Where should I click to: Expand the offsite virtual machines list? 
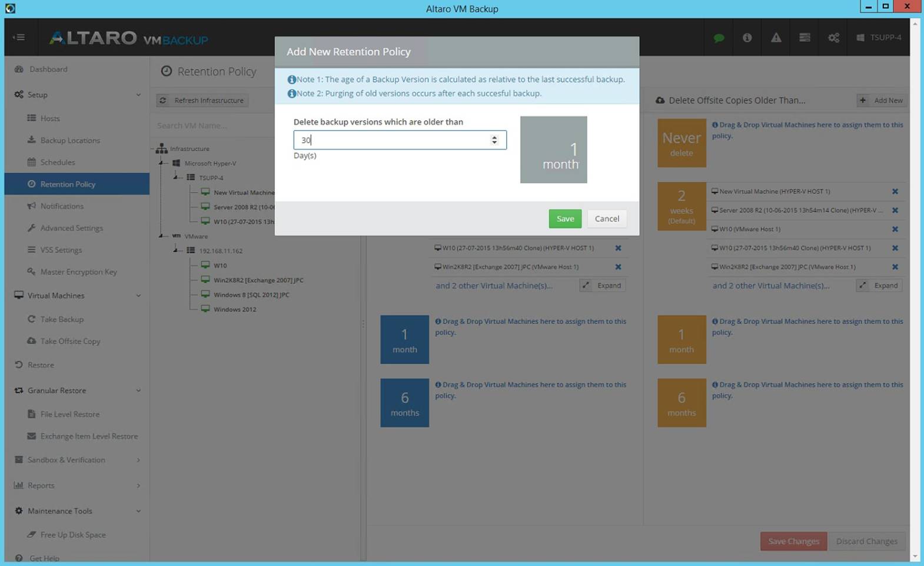pyautogui.click(x=880, y=286)
